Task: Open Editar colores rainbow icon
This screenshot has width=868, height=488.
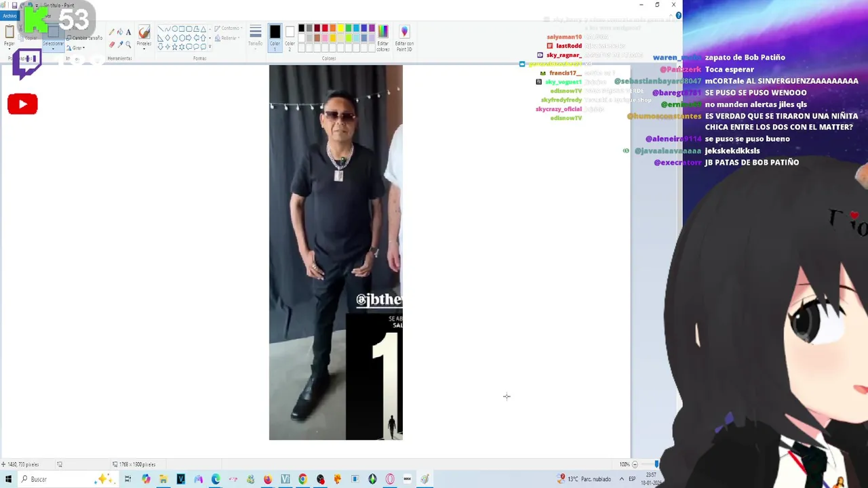Action: 382,31
